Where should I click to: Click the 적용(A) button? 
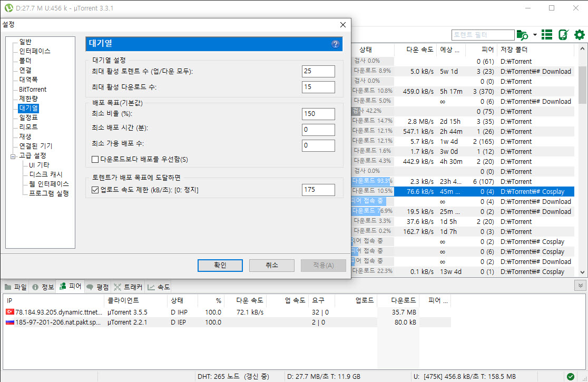[324, 266]
